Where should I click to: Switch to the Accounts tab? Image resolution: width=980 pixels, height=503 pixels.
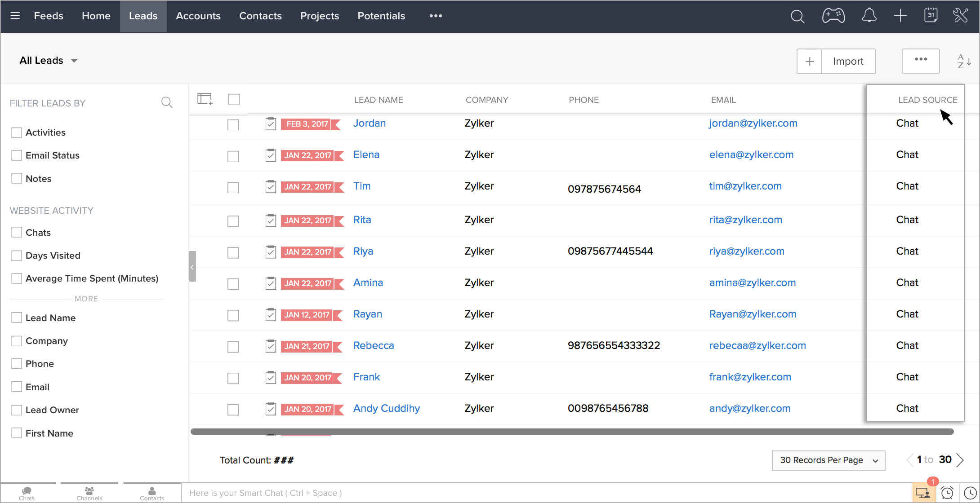tap(198, 16)
